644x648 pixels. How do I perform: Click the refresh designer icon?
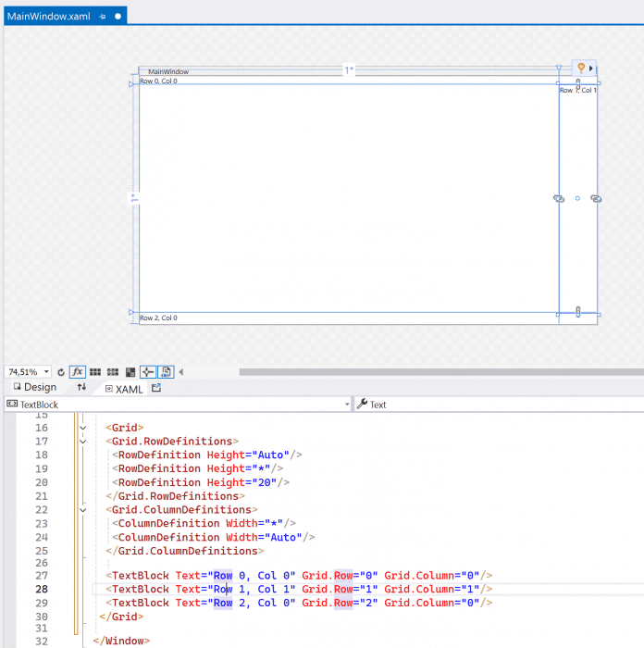(61, 372)
